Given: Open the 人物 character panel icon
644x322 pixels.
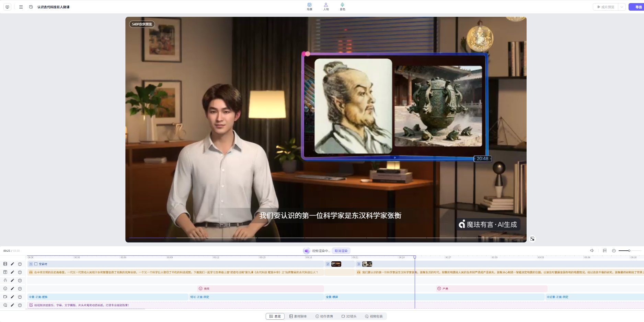Looking at the screenshot, I should (x=326, y=7).
